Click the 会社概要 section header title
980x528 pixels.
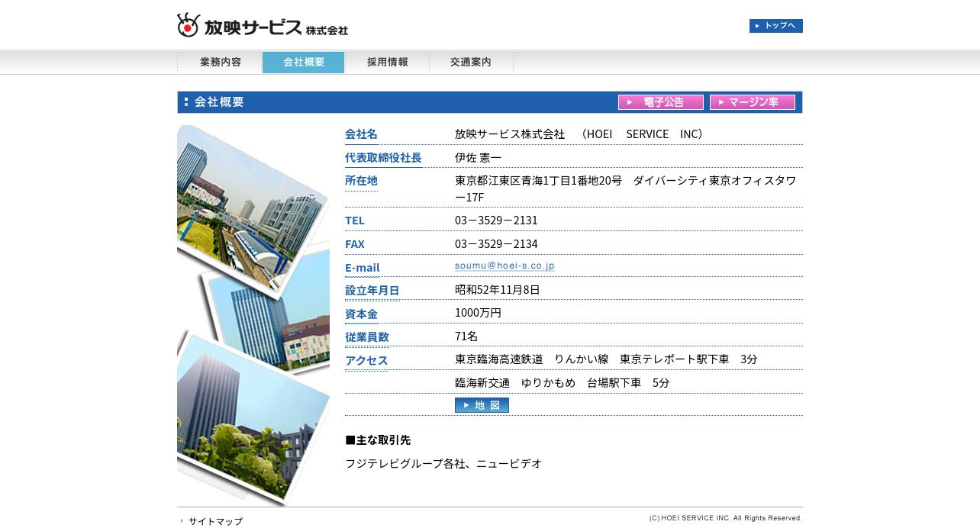tap(219, 102)
